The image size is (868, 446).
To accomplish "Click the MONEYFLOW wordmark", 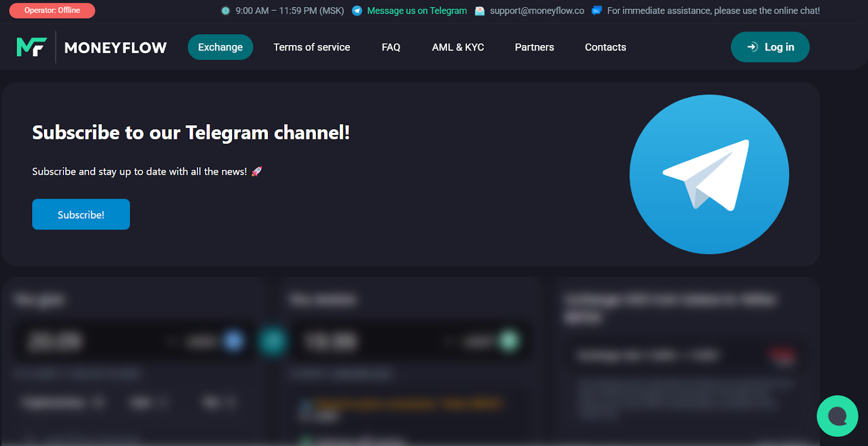I will pos(116,48).
